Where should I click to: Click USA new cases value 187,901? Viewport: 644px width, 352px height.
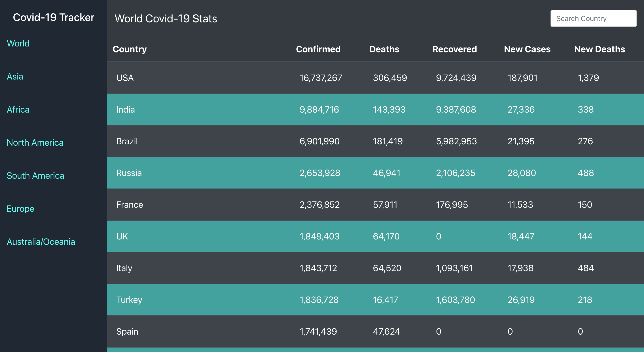click(x=523, y=78)
